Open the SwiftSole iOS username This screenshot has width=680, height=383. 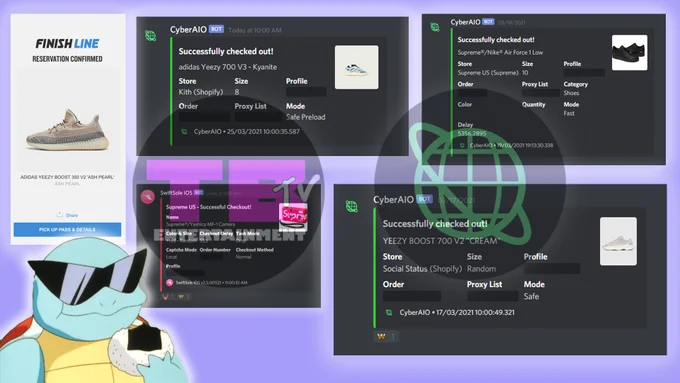click(x=176, y=193)
